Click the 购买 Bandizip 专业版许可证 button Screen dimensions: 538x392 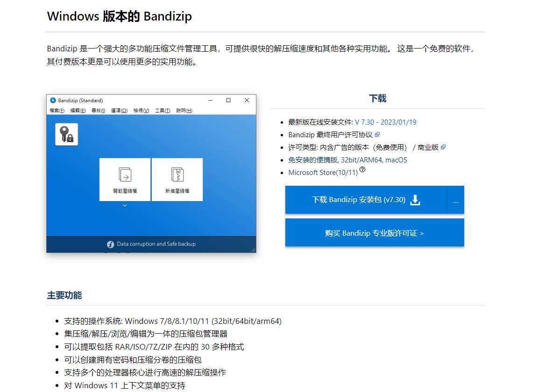pyautogui.click(x=374, y=232)
